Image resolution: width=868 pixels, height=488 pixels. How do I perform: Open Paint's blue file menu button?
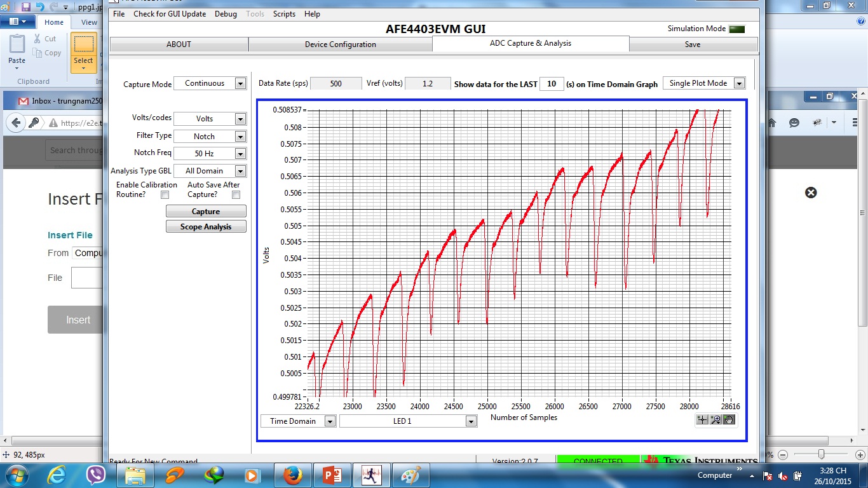tap(18, 22)
